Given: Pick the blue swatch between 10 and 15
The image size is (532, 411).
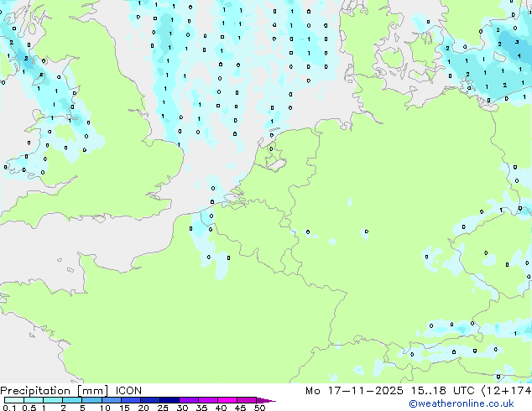Looking at the screenshot, I should [x=111, y=400].
